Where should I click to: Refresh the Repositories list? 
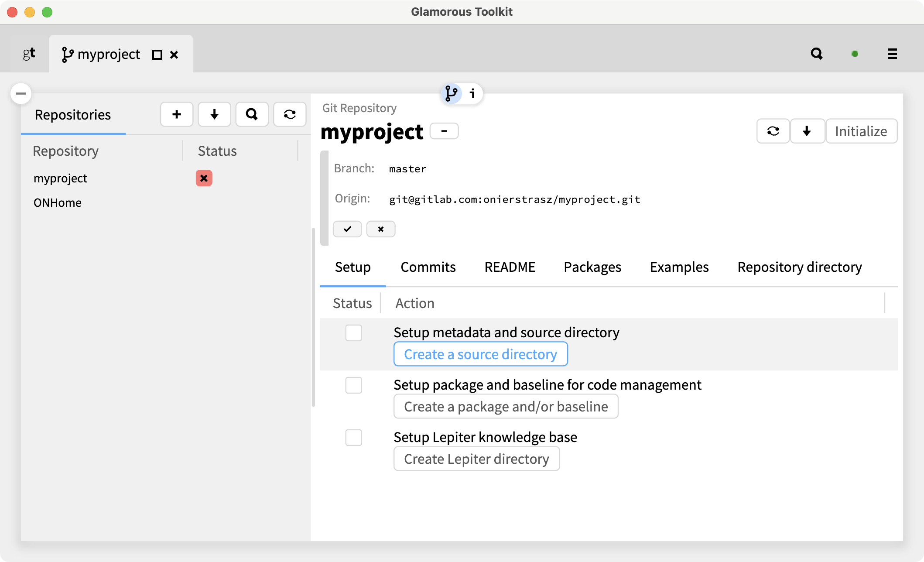click(290, 114)
